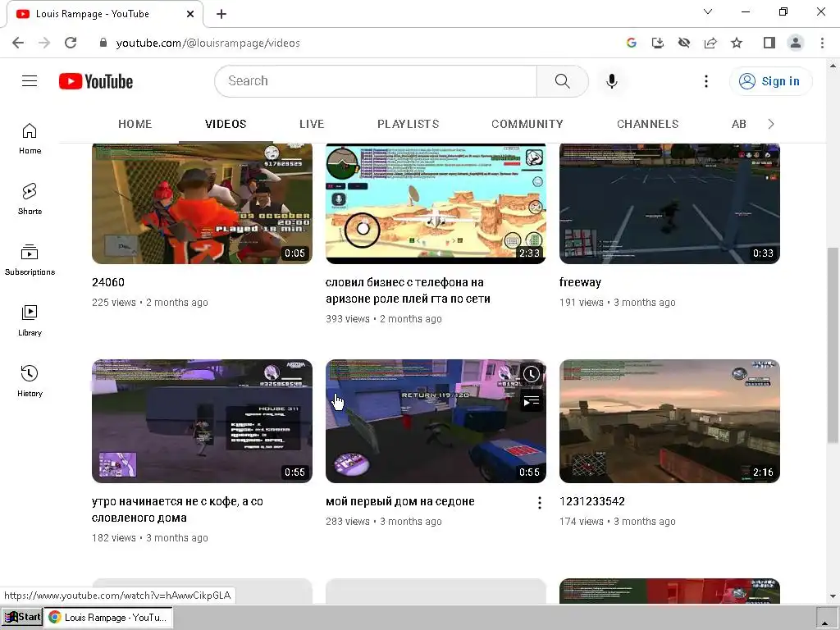This screenshot has height=630, width=840.
Task: Click into the Search input field
Action: [376, 81]
